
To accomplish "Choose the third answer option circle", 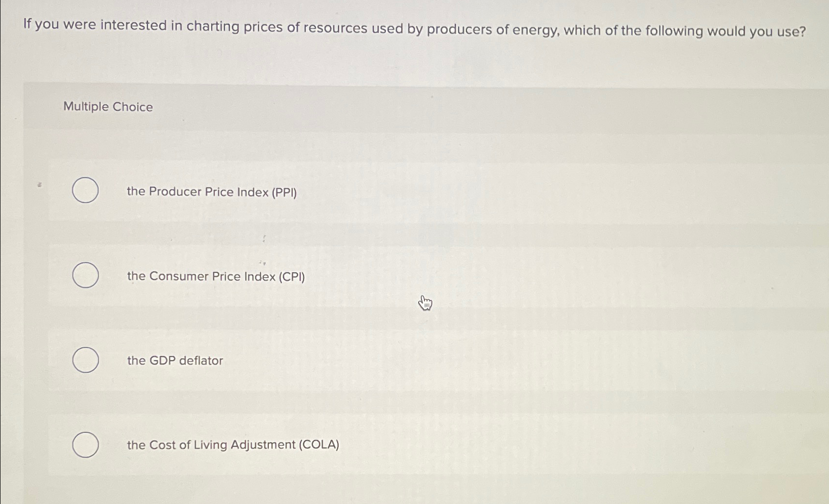I will point(85,360).
